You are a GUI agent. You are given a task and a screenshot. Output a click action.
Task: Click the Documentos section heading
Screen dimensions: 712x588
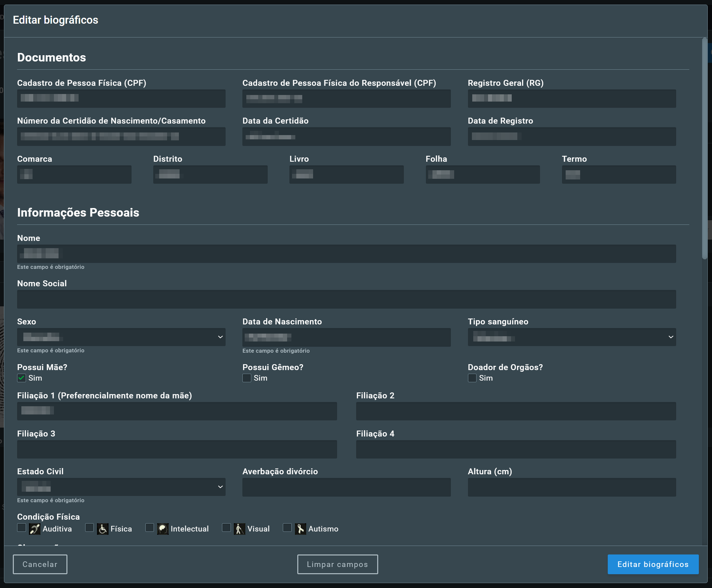click(x=52, y=57)
